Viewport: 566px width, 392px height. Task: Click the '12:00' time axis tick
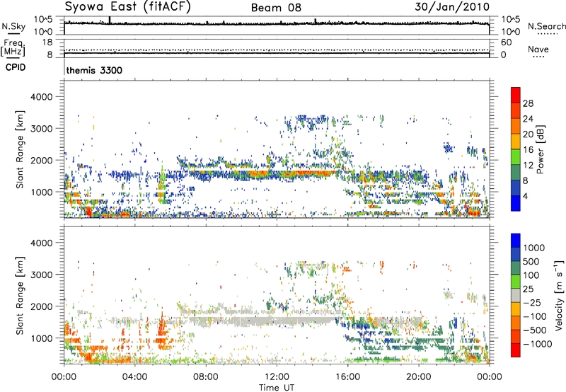tap(277, 377)
